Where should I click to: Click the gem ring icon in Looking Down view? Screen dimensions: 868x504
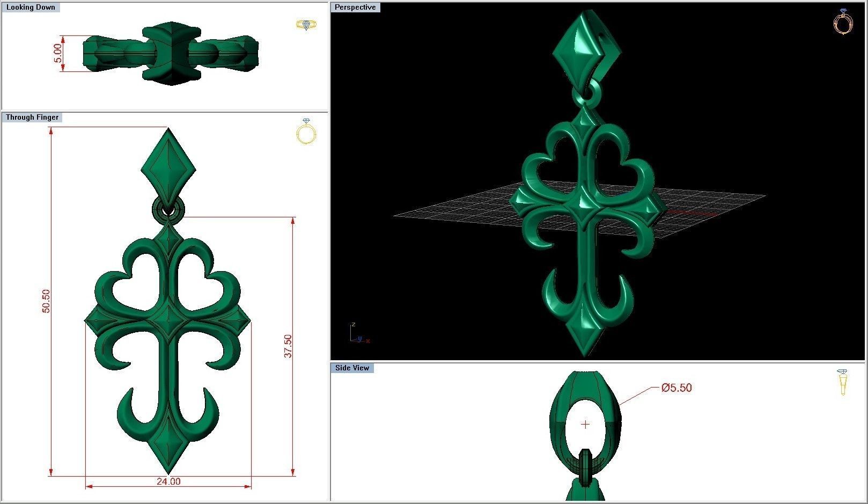pos(306,25)
